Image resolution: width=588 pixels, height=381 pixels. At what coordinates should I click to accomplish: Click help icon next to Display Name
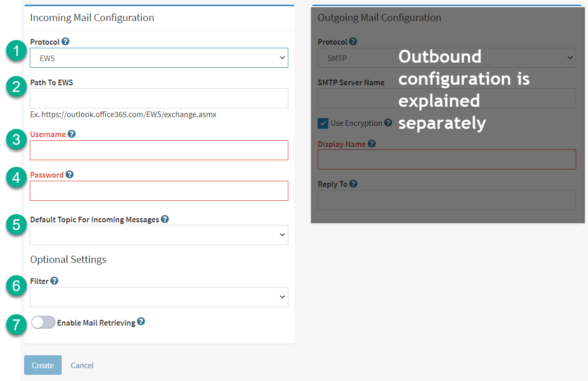pyautogui.click(x=372, y=143)
